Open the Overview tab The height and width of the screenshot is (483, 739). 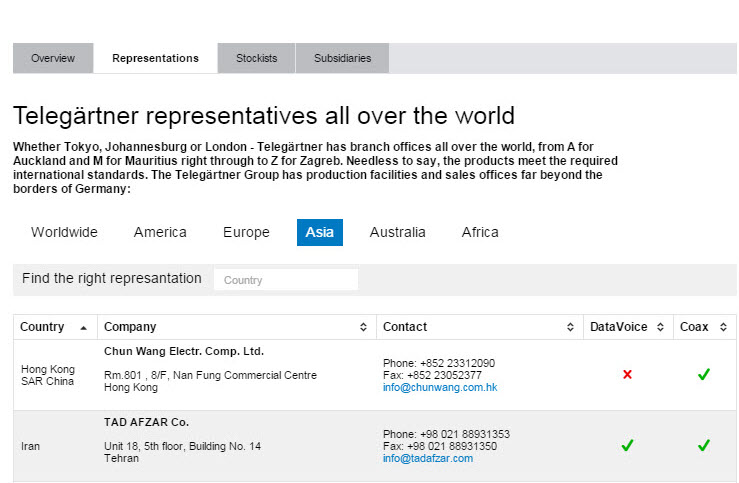tap(53, 58)
